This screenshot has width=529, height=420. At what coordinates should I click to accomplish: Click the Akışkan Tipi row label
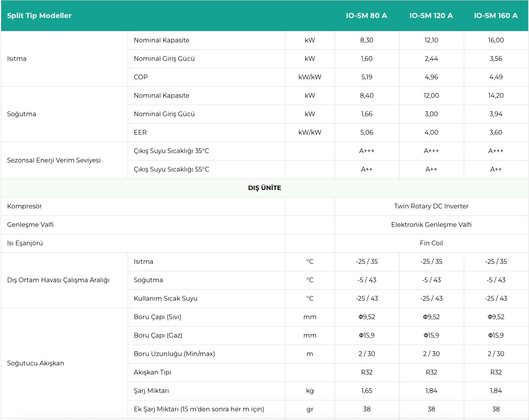point(152,373)
